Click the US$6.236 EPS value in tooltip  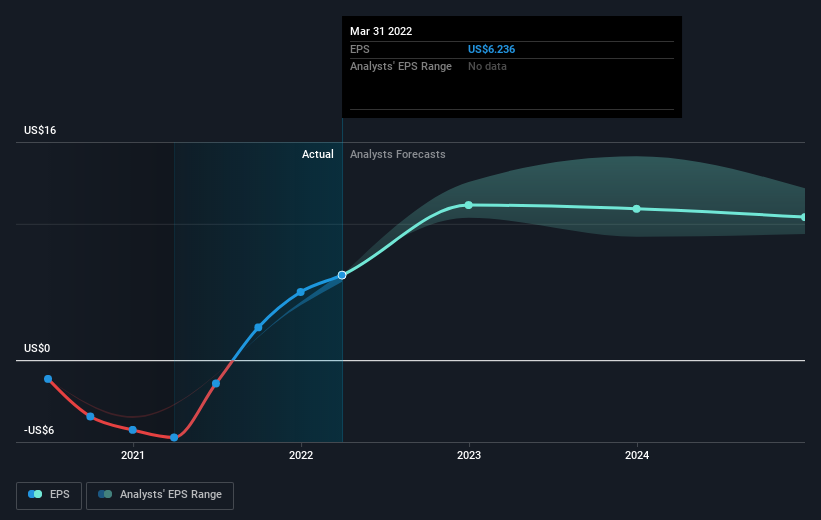coord(491,49)
